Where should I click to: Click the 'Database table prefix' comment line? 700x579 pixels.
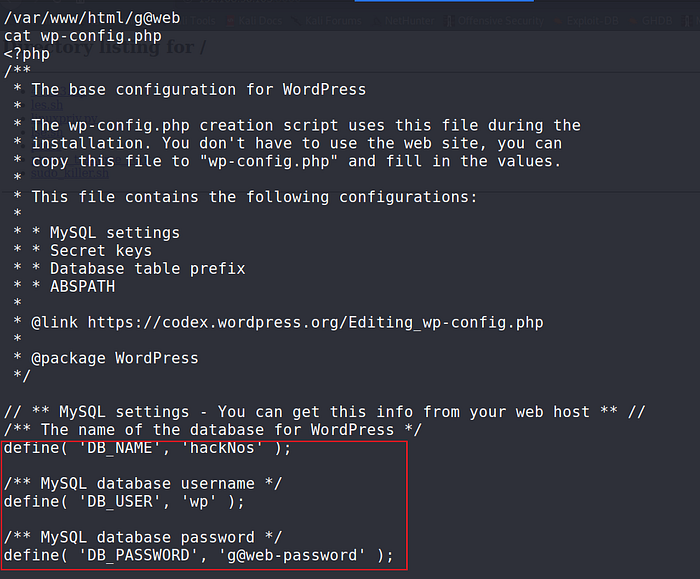point(147,268)
